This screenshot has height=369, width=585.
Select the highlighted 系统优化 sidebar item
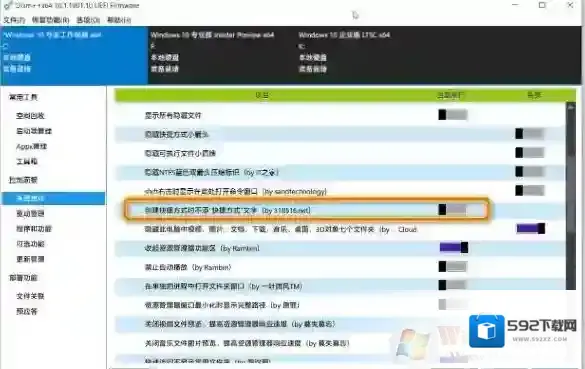tap(53, 198)
